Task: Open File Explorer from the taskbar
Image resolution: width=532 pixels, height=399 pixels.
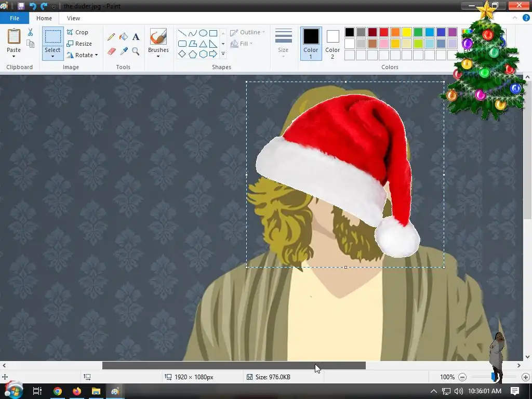Action: pyautogui.click(x=96, y=391)
